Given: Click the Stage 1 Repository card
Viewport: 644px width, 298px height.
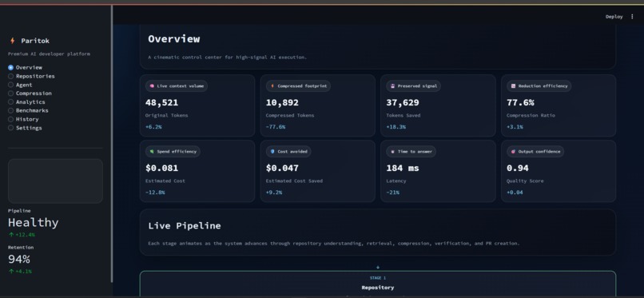Looking at the screenshot, I should coord(378,284).
